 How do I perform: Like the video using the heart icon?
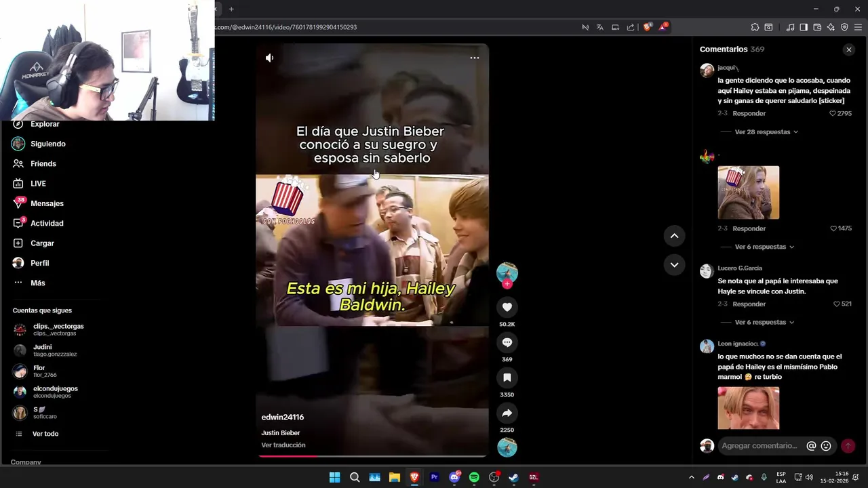tap(507, 307)
